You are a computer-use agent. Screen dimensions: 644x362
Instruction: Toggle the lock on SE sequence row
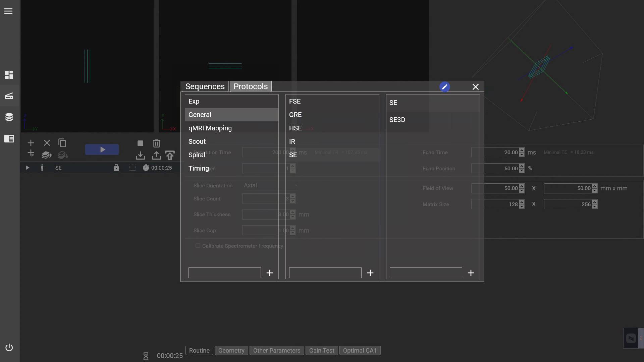coord(116,168)
